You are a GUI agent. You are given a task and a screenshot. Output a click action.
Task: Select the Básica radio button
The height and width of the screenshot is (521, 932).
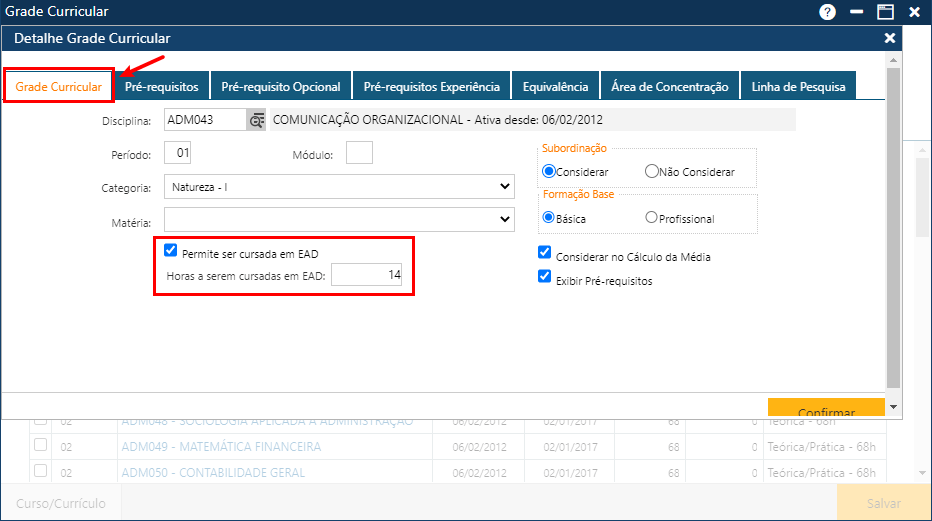[548, 218]
